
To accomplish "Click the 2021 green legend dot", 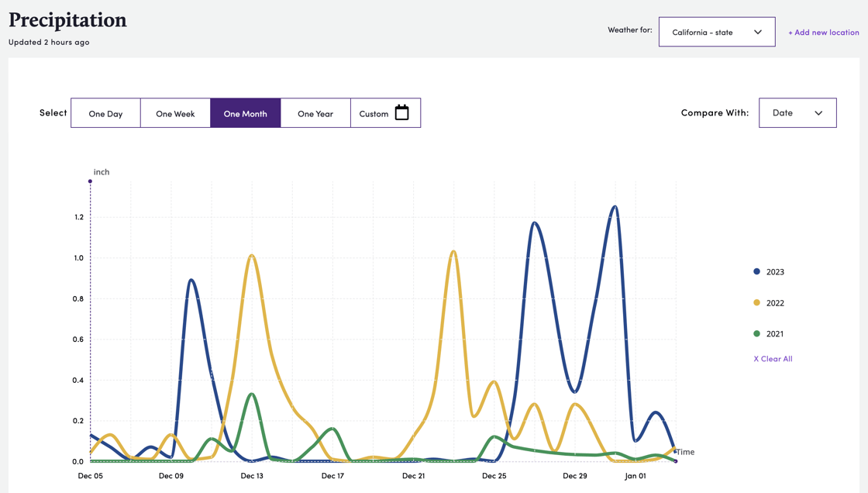I will point(756,333).
